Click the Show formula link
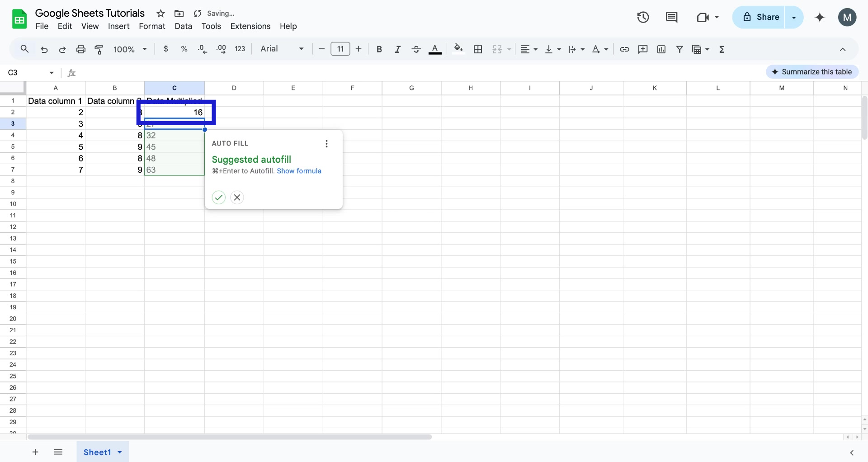The height and width of the screenshot is (462, 868). coord(299,171)
